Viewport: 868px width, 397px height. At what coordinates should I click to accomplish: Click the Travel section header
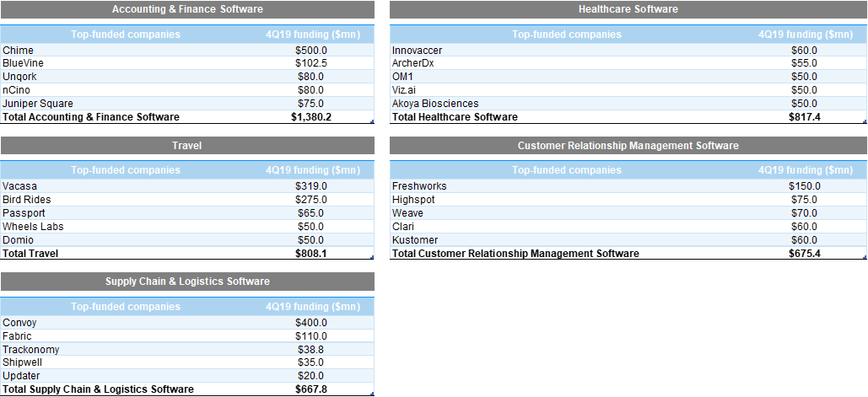tap(187, 146)
